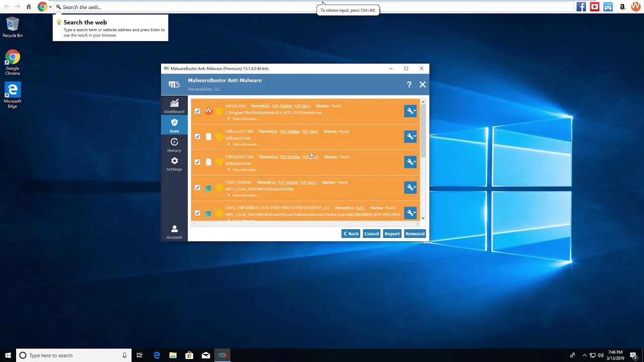
Task: Open the Settings gear in MalwareBuster sidebar
Action: (174, 164)
